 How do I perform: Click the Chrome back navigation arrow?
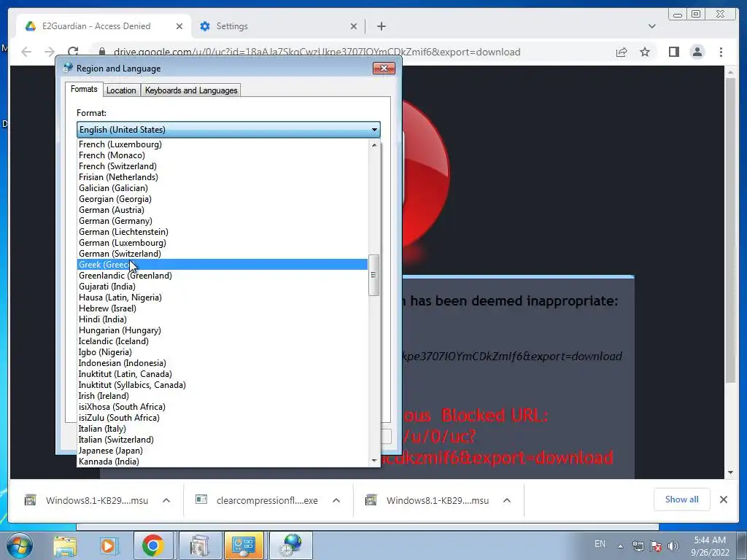pos(26,52)
